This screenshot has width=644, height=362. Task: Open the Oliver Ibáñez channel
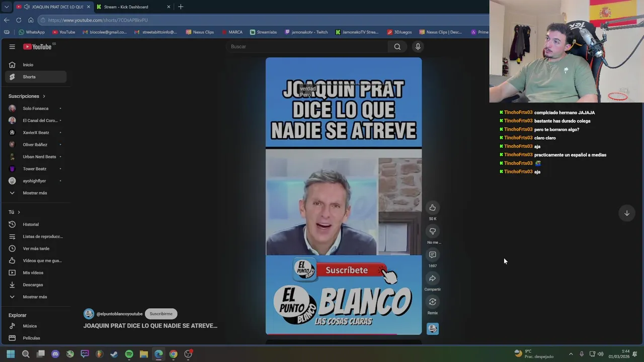36,145
